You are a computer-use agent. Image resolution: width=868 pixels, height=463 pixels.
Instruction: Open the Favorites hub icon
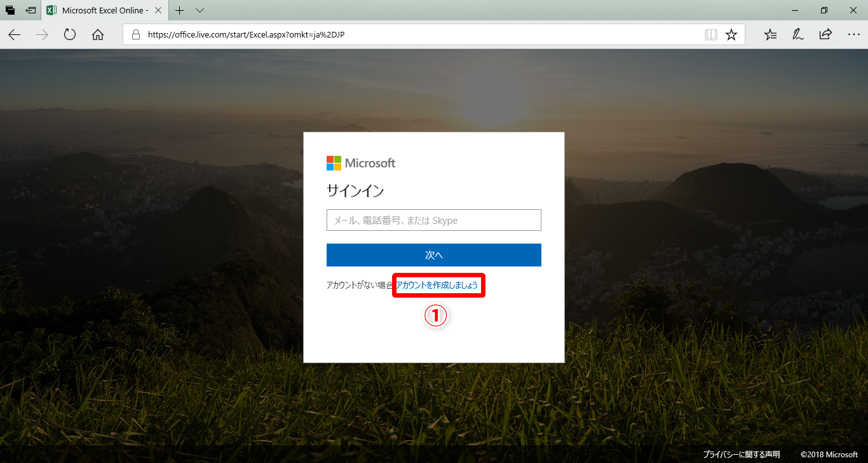coord(771,35)
